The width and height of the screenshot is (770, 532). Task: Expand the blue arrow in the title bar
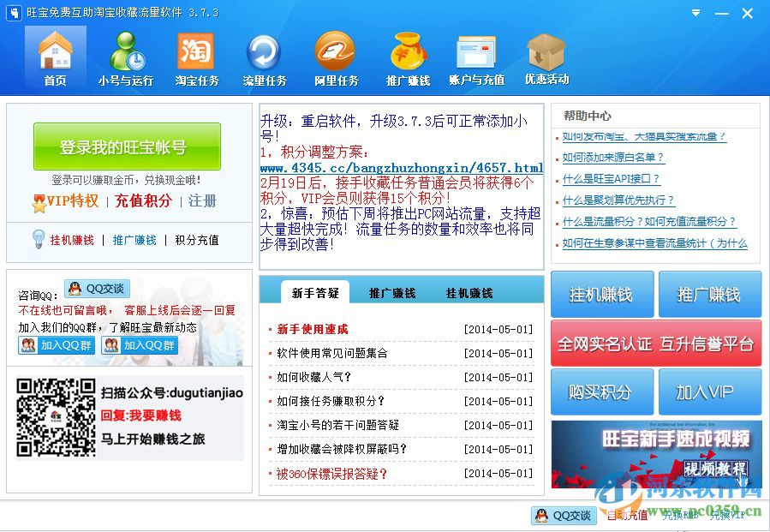[695, 13]
